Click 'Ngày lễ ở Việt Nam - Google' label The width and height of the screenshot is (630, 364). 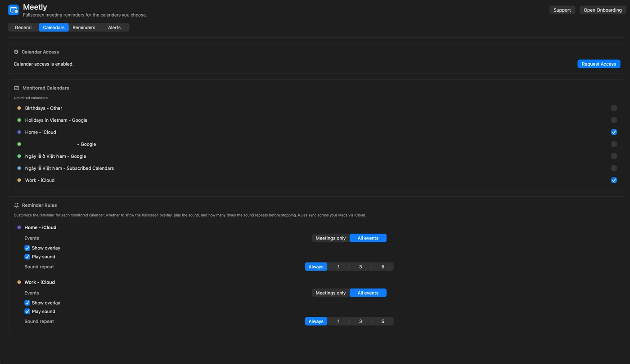tap(55, 156)
